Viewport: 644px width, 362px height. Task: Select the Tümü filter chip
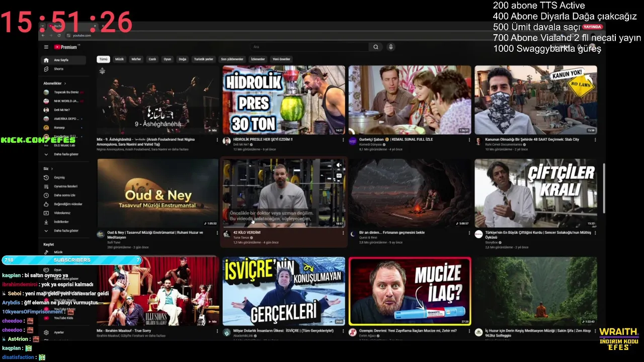click(x=103, y=59)
